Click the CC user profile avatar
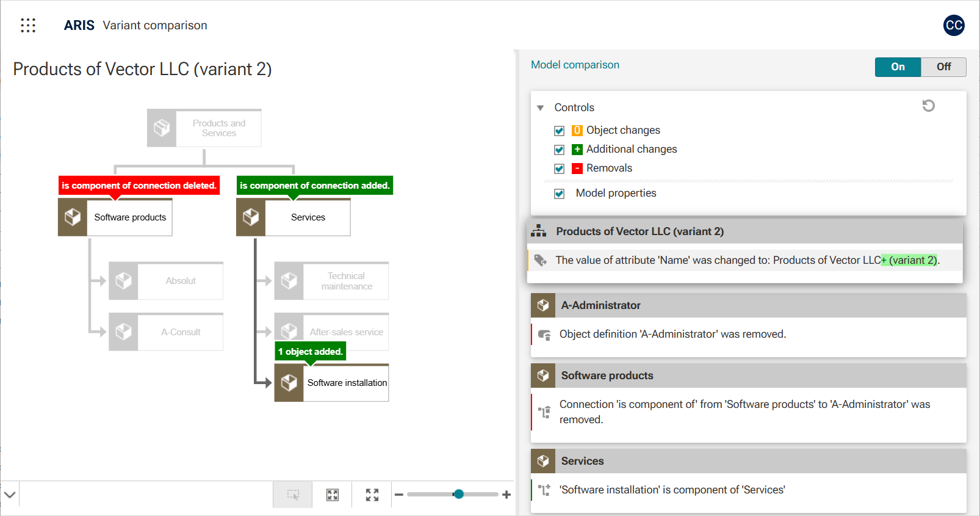980x516 pixels. pyautogui.click(x=953, y=25)
